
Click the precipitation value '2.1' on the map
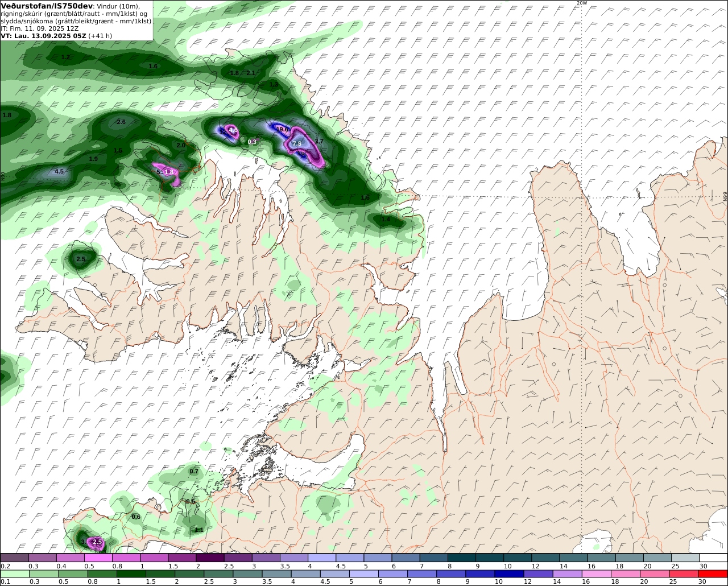pos(251,73)
